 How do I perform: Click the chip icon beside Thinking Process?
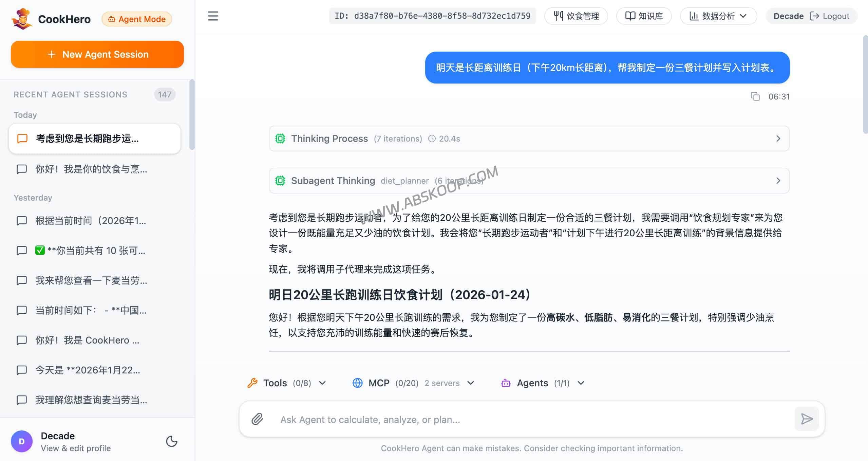pos(280,139)
